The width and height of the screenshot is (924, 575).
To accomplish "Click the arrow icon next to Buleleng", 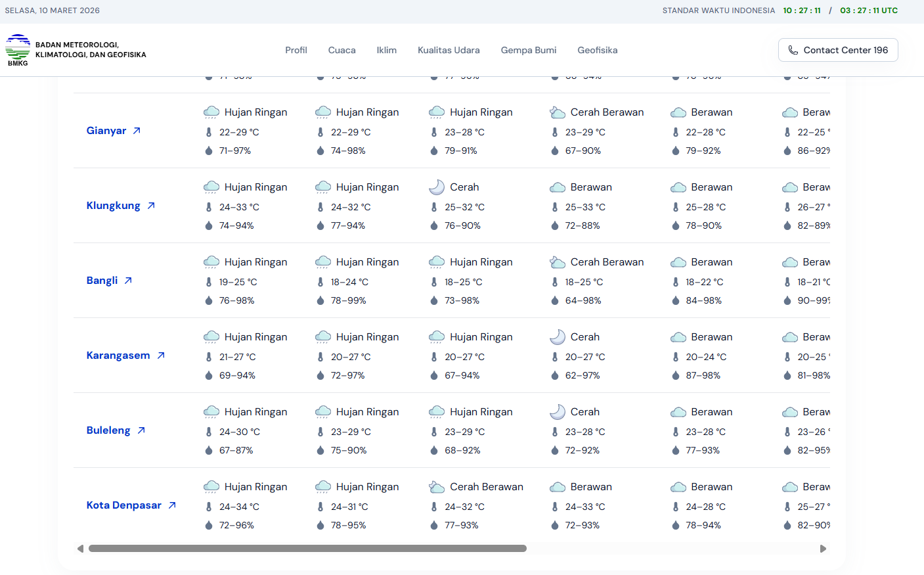I will 141,430.
